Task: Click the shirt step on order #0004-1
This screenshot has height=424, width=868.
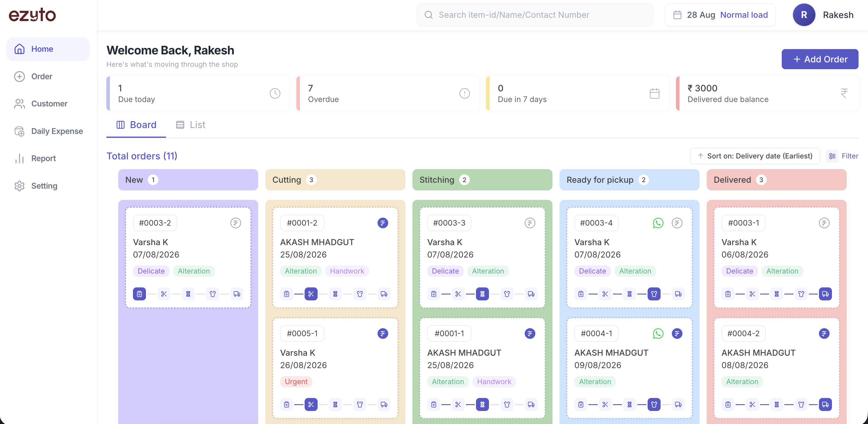Action: point(654,404)
